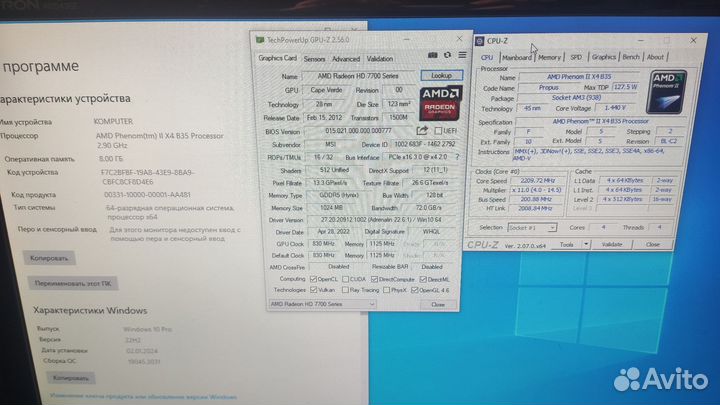Select the Memory tab in CPU-Z
720x405 pixels.
pyautogui.click(x=549, y=57)
